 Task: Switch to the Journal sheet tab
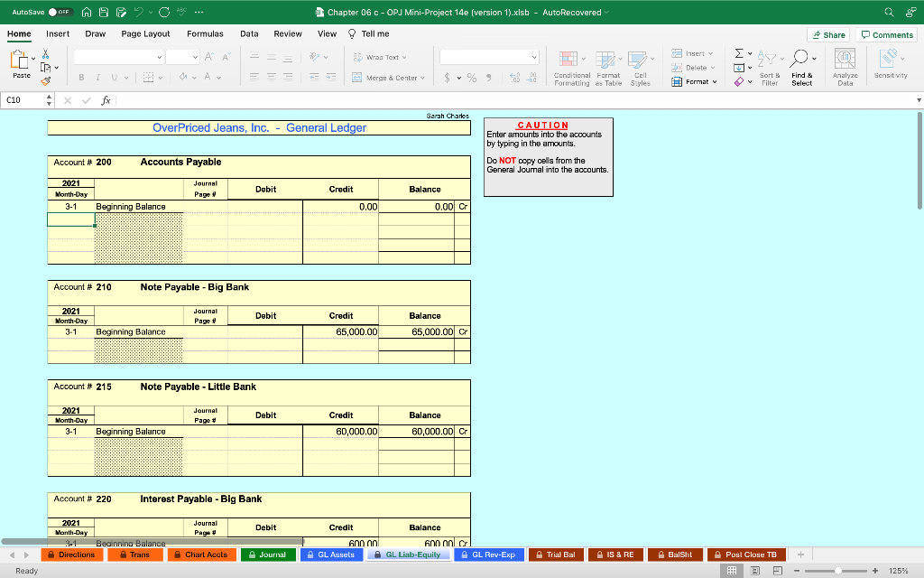[268, 555]
